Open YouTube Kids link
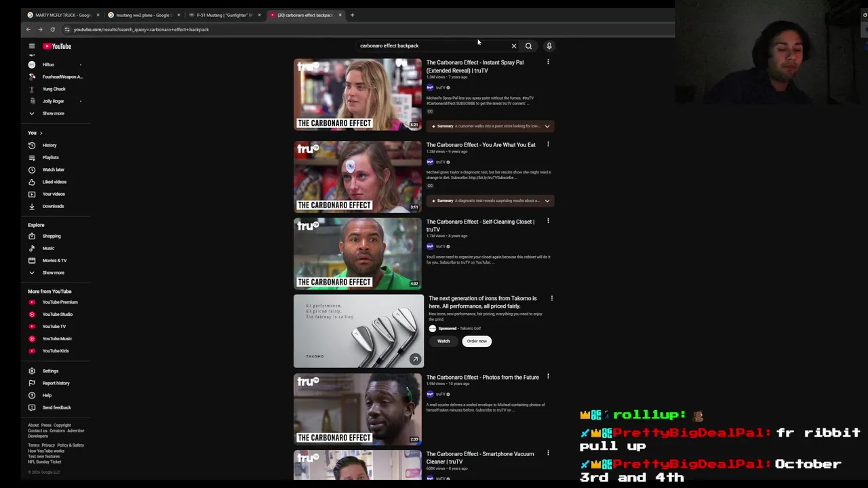The height and width of the screenshot is (488, 868). point(57,351)
